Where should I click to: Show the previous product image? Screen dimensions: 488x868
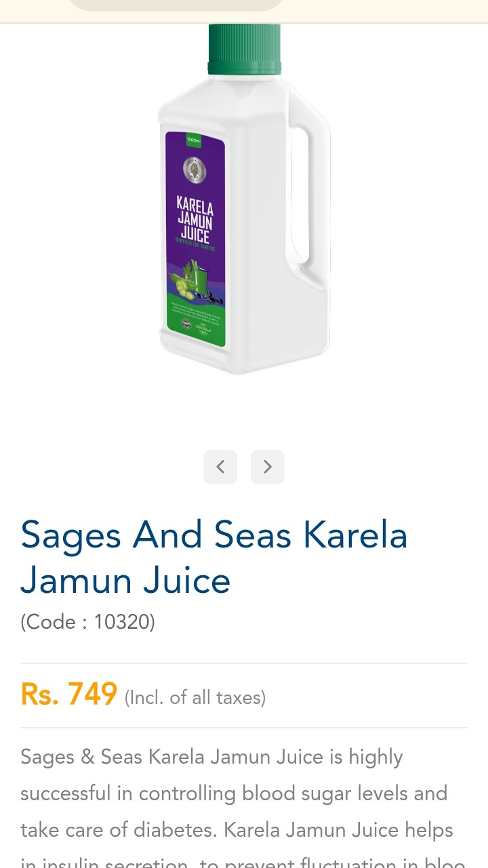(x=220, y=467)
